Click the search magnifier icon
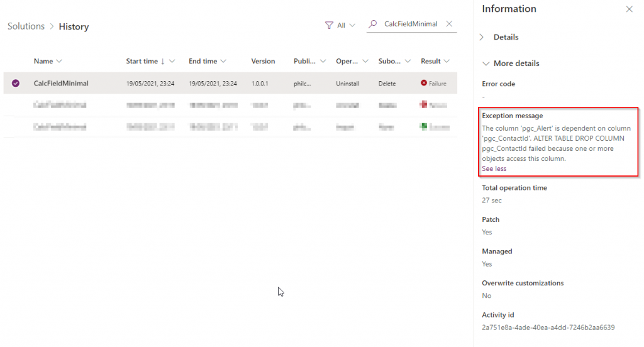Viewport: 644px width, 347px height. point(372,25)
